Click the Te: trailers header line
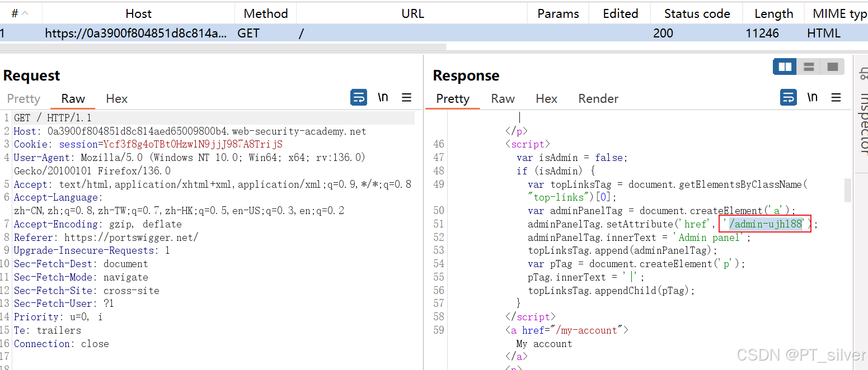The width and height of the screenshot is (868, 370). point(48,330)
